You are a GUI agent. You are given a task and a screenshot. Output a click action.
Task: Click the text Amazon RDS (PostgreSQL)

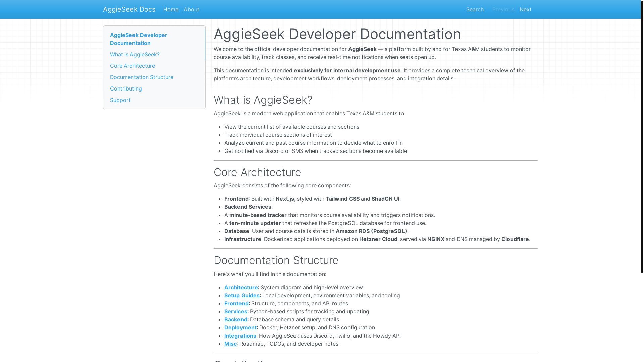(x=371, y=231)
